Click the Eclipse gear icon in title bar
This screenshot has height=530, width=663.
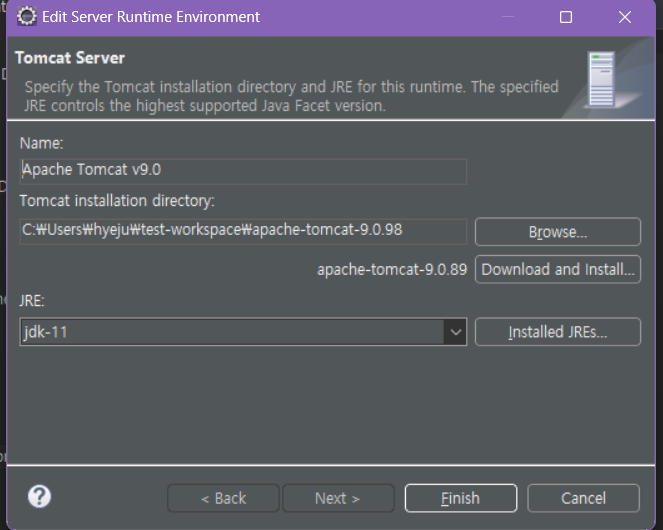pyautogui.click(x=27, y=17)
